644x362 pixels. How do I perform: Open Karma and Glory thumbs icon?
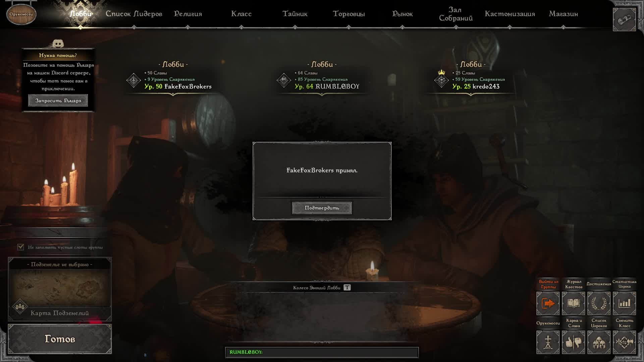574,342
